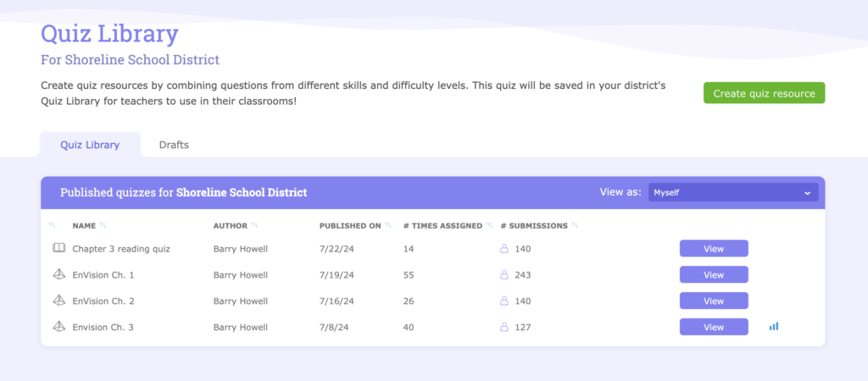View the Chapter 3 reading quiz

[714, 248]
